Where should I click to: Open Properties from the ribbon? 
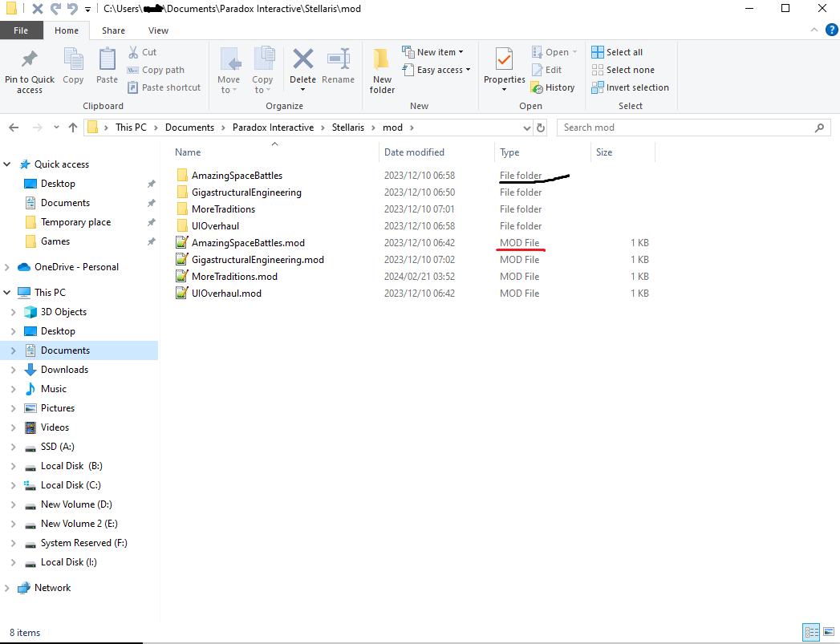click(x=504, y=61)
